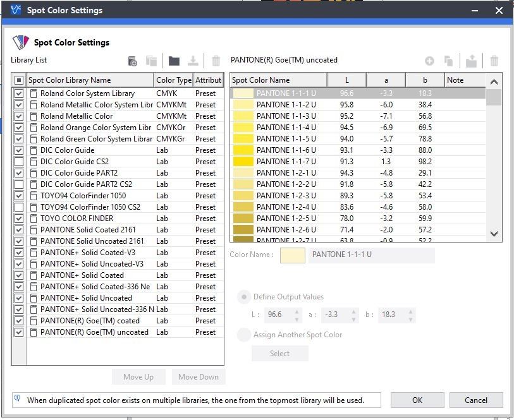Select the Define Output Values radio button
Image resolution: width=514 pixels, height=420 pixels.
click(x=244, y=297)
